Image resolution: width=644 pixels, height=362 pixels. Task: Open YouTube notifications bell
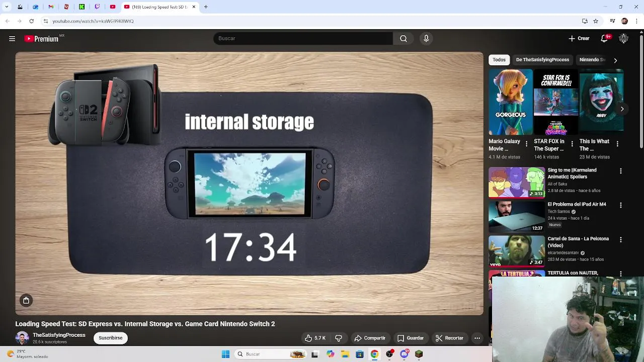coord(605,38)
